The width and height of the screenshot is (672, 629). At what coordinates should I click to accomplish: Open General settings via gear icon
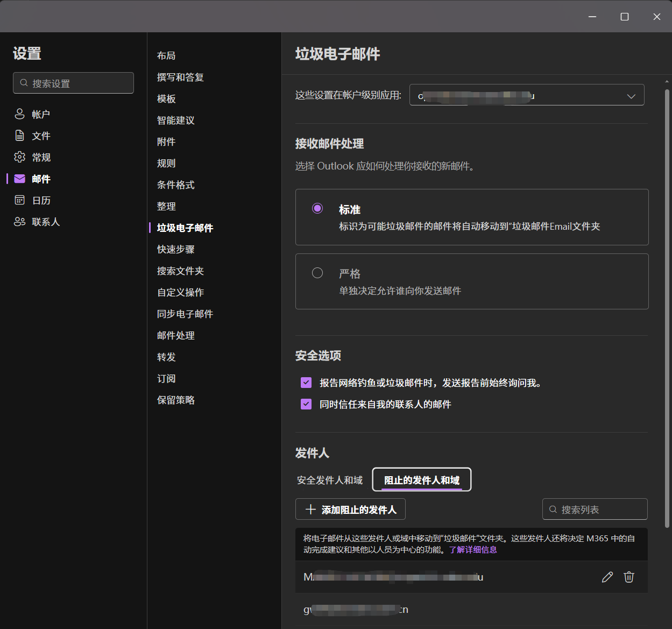pyautogui.click(x=20, y=157)
